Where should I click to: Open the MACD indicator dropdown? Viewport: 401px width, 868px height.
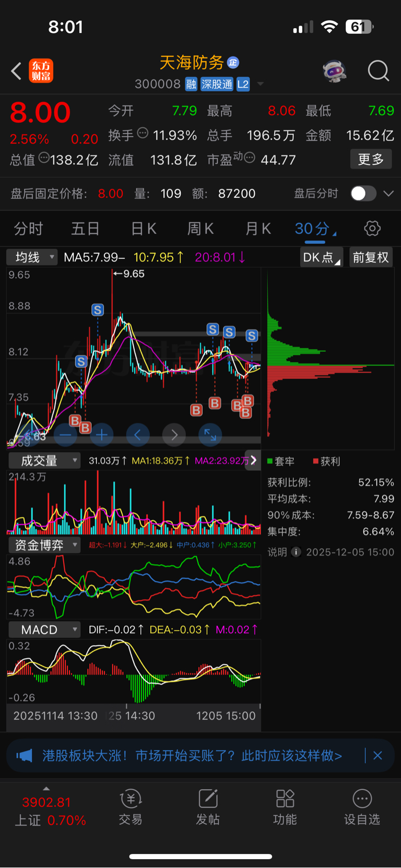[44, 629]
